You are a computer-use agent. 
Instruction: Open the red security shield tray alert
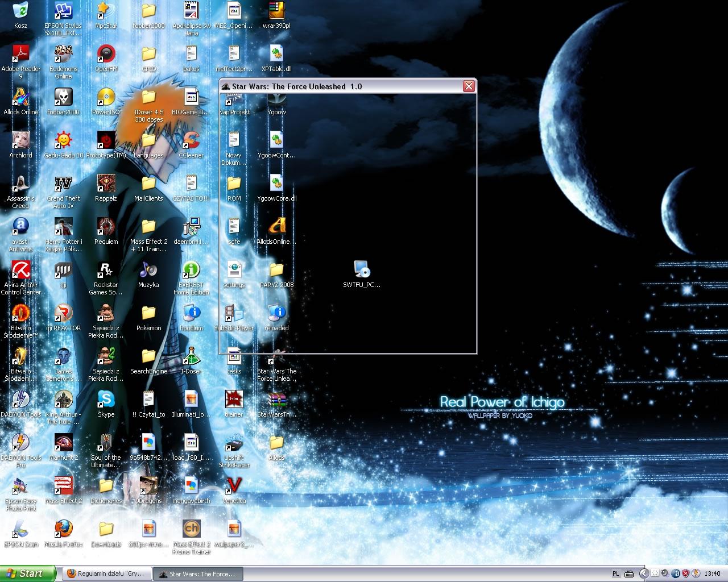point(686,574)
